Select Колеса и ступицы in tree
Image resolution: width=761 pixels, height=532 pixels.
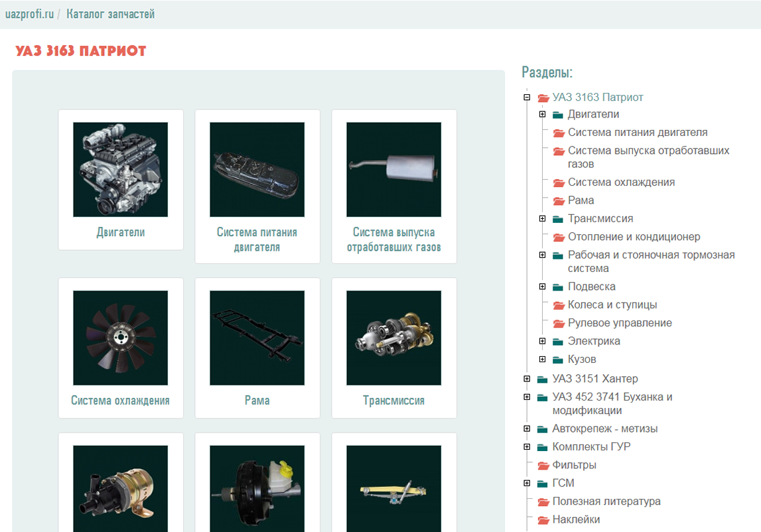point(612,304)
